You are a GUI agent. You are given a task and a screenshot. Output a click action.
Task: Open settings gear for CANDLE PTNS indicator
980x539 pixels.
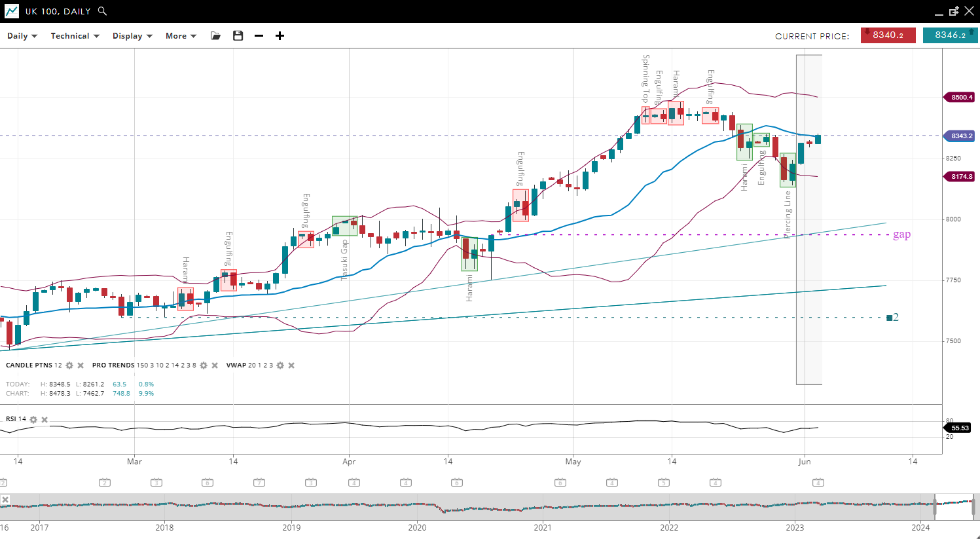[69, 365]
